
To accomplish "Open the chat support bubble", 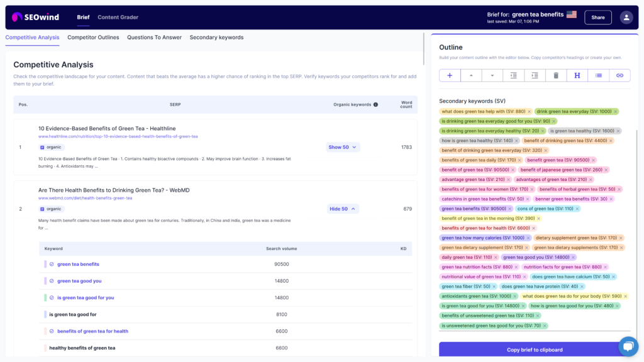I will [628, 346].
